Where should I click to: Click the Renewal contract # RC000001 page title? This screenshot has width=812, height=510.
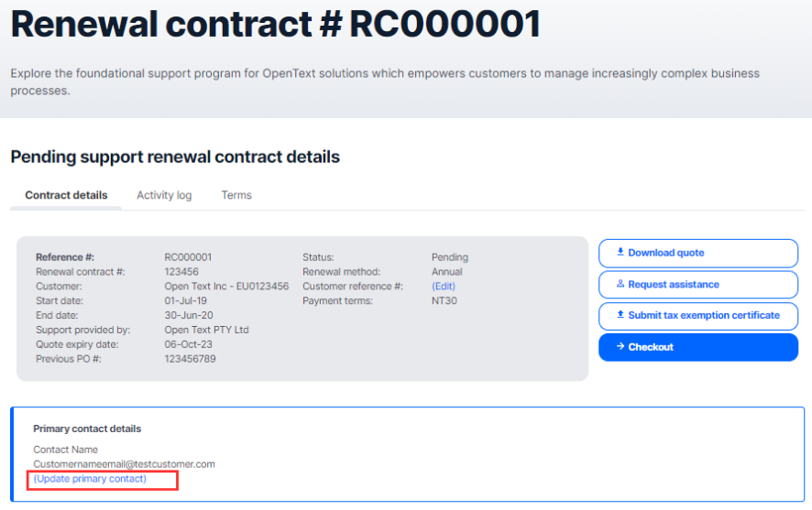(276, 24)
